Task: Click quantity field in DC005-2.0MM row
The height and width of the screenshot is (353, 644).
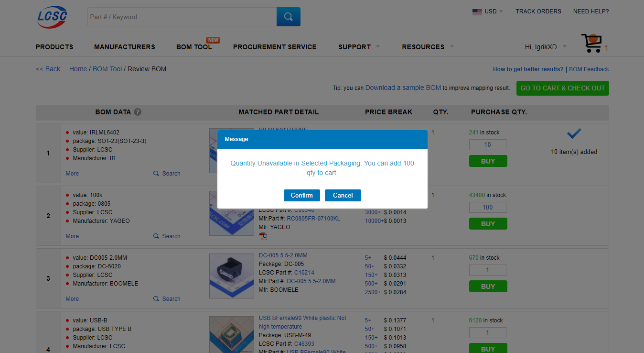Action: [x=488, y=270]
